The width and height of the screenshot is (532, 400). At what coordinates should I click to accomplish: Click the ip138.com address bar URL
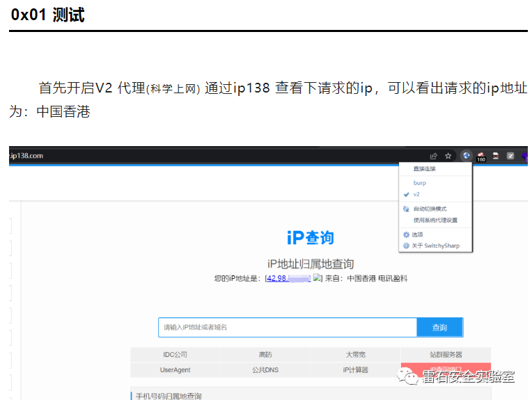point(26,156)
